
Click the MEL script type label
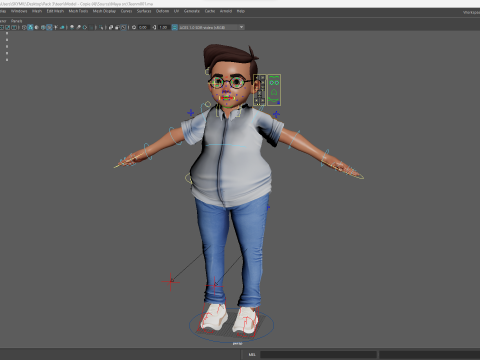252,354
